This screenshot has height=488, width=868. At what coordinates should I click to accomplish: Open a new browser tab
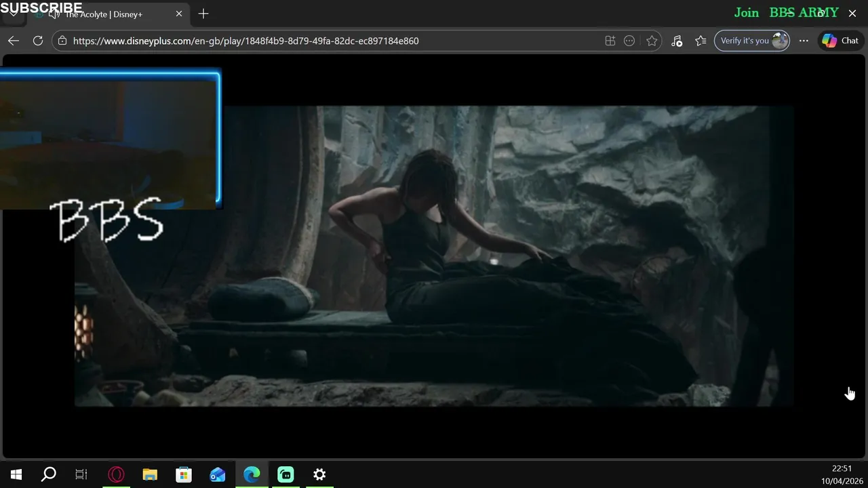(203, 14)
